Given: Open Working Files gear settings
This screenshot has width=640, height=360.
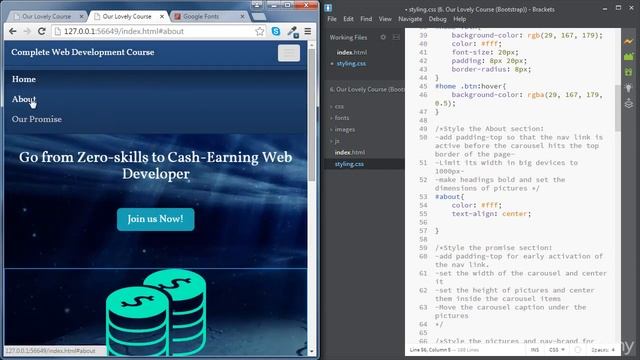Looking at the screenshot, I should tap(383, 37).
